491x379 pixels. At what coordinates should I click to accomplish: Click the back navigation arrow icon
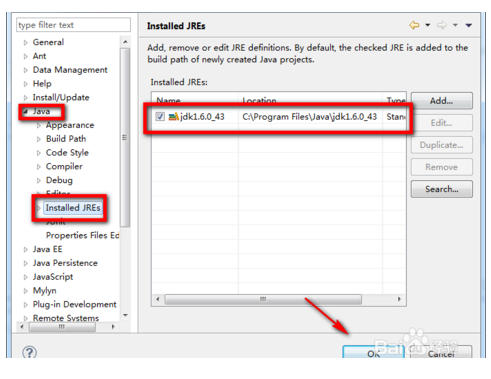coord(414,25)
